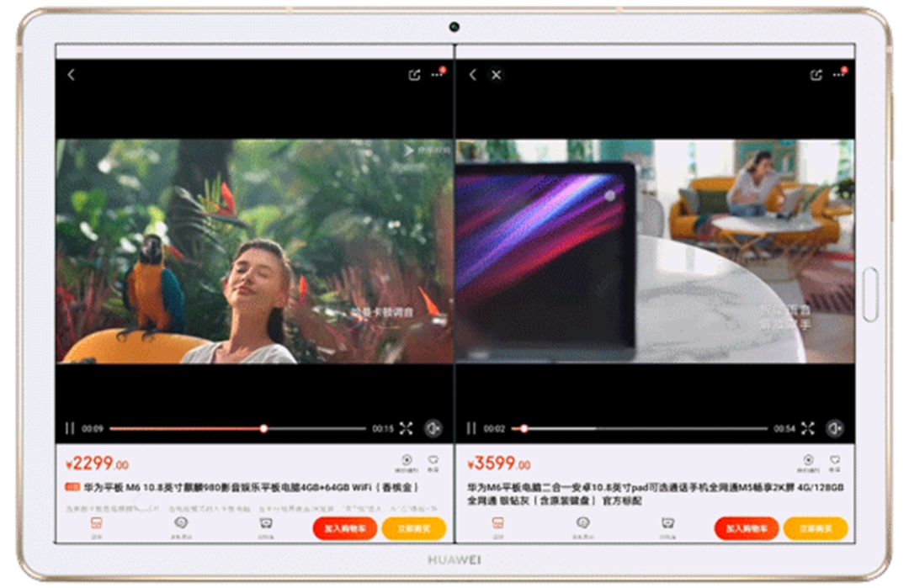Add the ¥2299 tablet to the cart

(345, 528)
